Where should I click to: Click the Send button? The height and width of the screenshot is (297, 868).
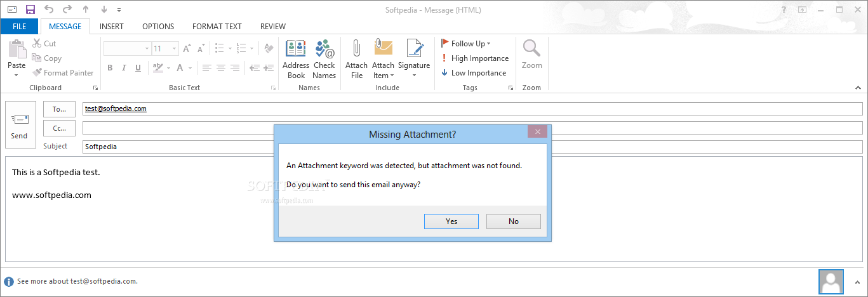click(20, 124)
